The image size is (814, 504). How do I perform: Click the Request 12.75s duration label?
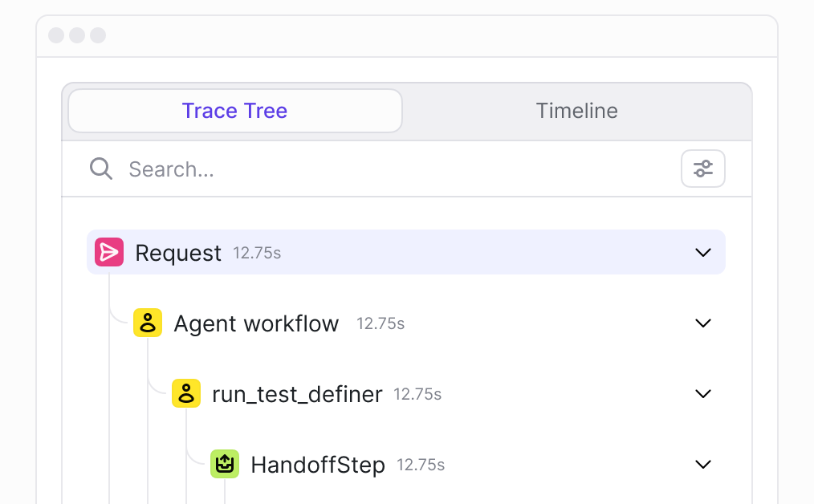click(x=257, y=254)
